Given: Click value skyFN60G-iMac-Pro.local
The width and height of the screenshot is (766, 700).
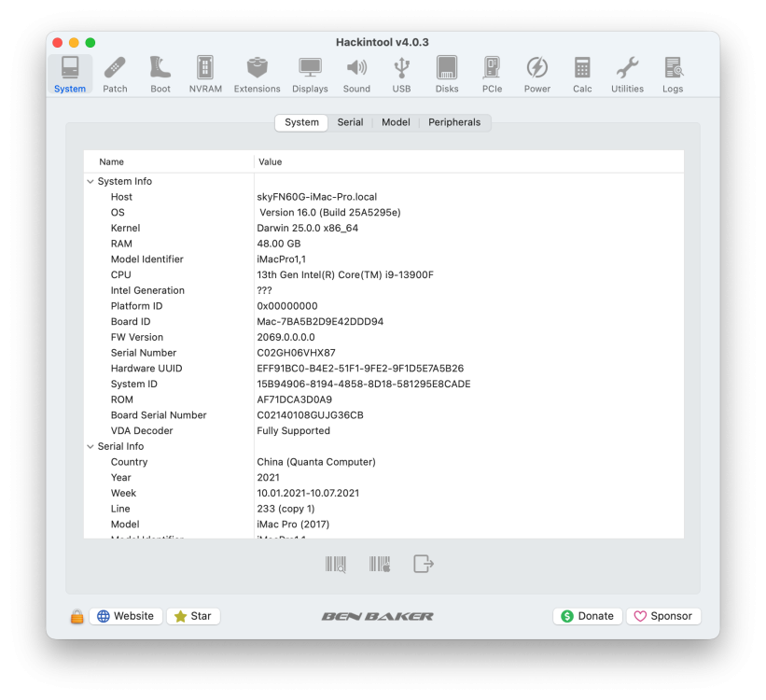Looking at the screenshot, I should (x=317, y=197).
